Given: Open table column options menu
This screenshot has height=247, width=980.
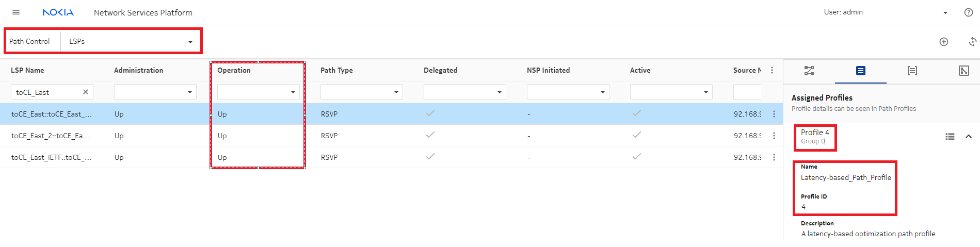Looking at the screenshot, I should (x=772, y=70).
